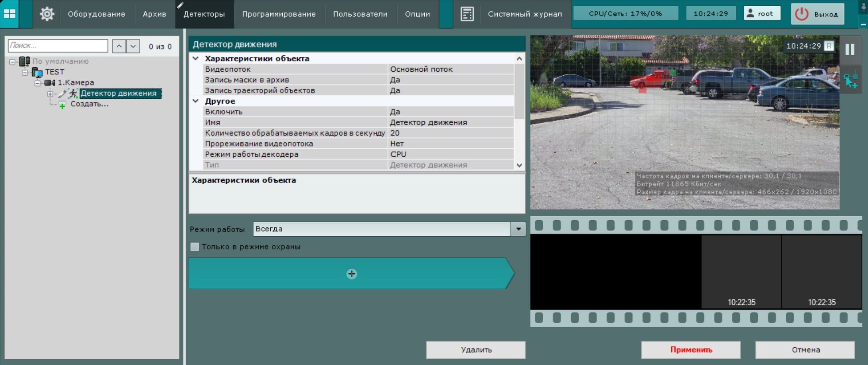Open the 'Программирование' tab
The width and height of the screenshot is (868, 365).
coord(279,14)
